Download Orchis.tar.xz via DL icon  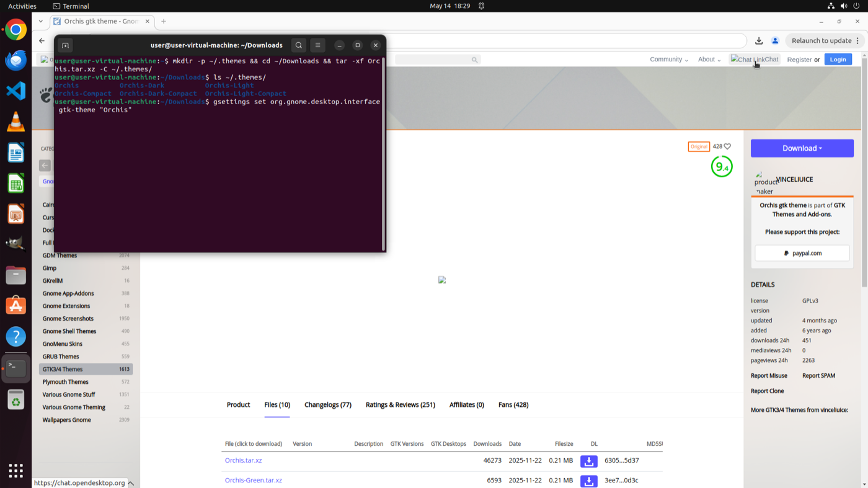pyautogui.click(x=589, y=461)
